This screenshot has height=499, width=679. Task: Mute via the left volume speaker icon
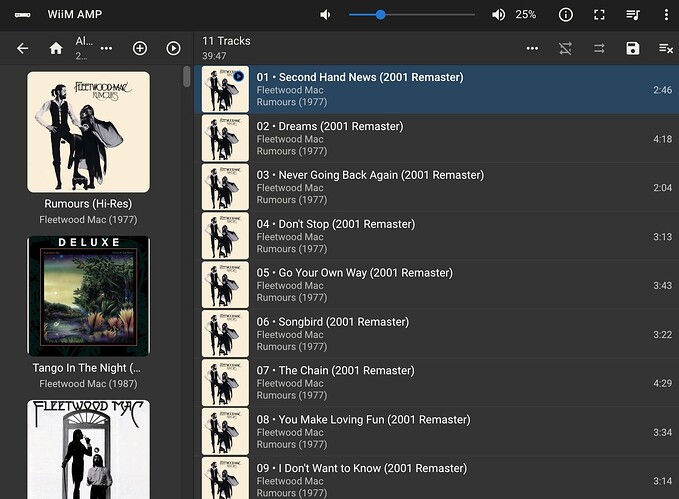tap(325, 15)
